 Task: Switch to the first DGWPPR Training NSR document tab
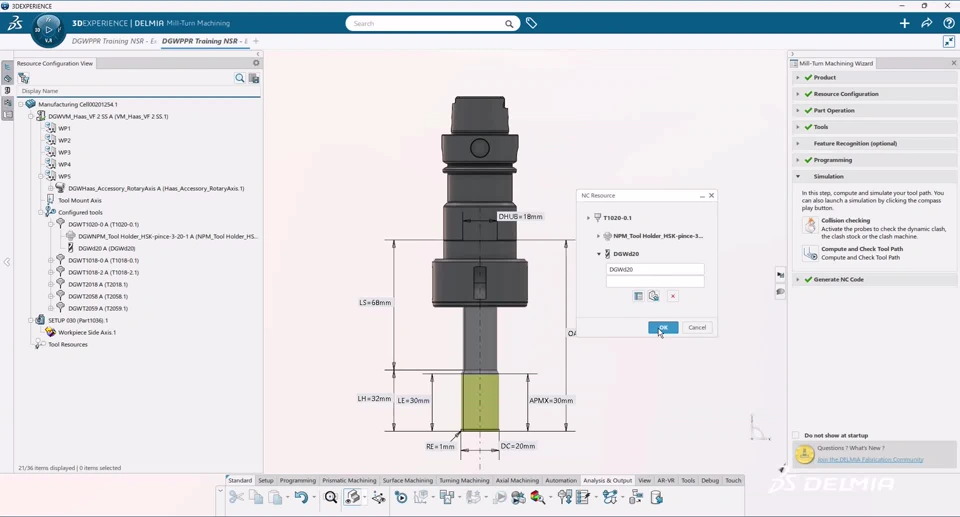(114, 41)
